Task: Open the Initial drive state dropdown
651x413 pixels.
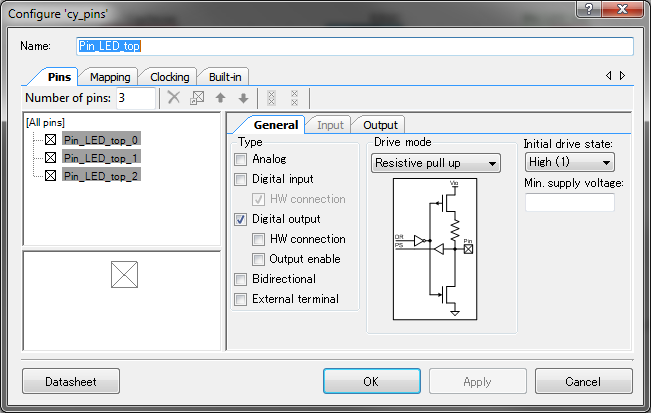Action: pos(569,162)
